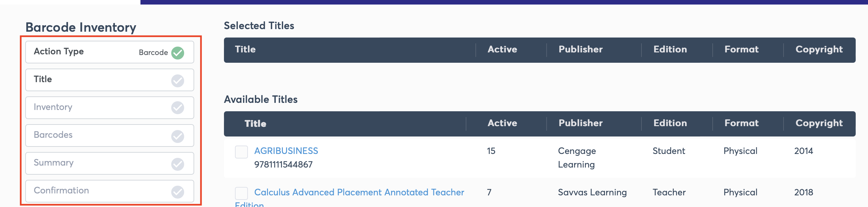868x207 pixels.
Task: Go to the Title step
Action: tap(109, 80)
